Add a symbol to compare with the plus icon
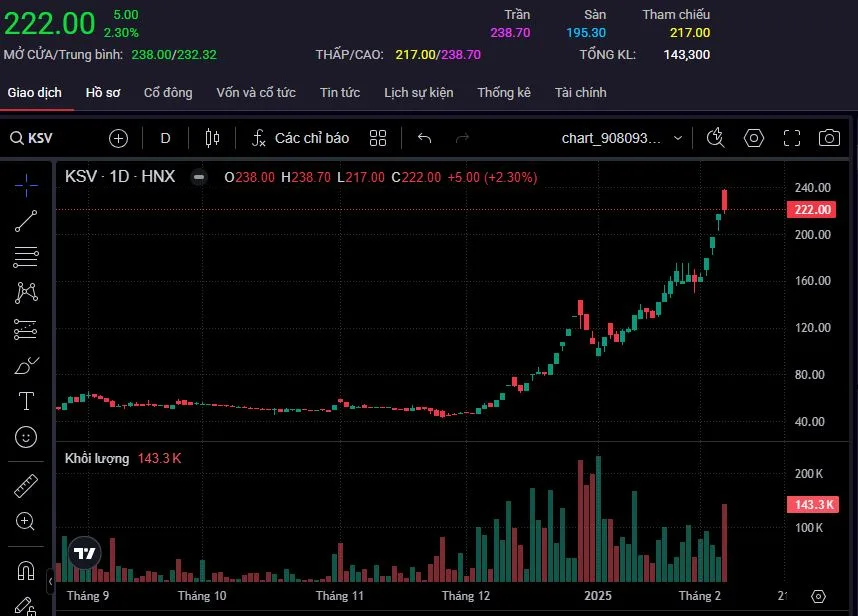 pyautogui.click(x=118, y=138)
